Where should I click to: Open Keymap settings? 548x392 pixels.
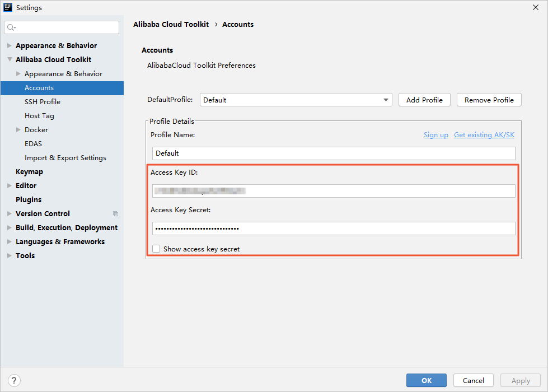pyautogui.click(x=29, y=172)
